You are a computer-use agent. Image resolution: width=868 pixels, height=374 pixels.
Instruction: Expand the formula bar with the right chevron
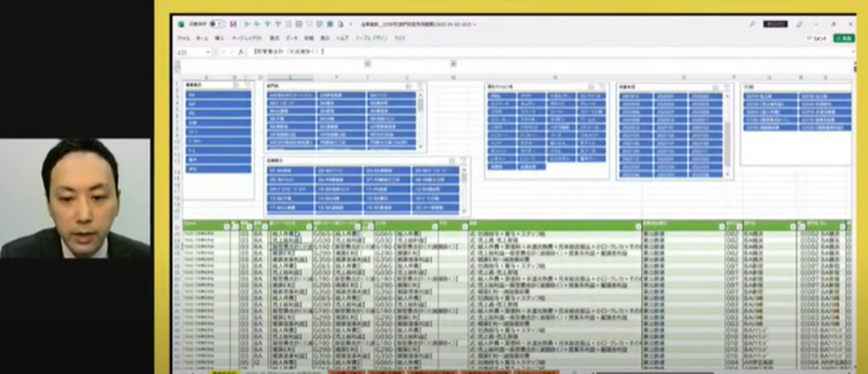[852, 52]
